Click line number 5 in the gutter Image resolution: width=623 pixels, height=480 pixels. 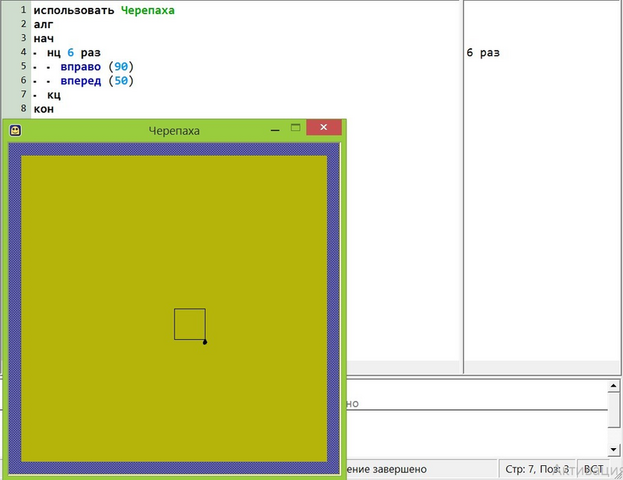pos(23,66)
